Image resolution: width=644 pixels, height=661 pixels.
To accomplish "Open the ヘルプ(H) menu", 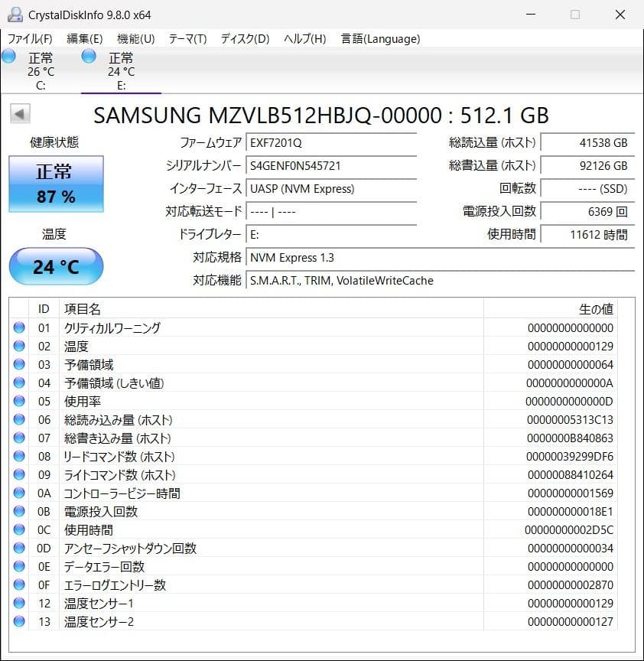I will coord(304,39).
